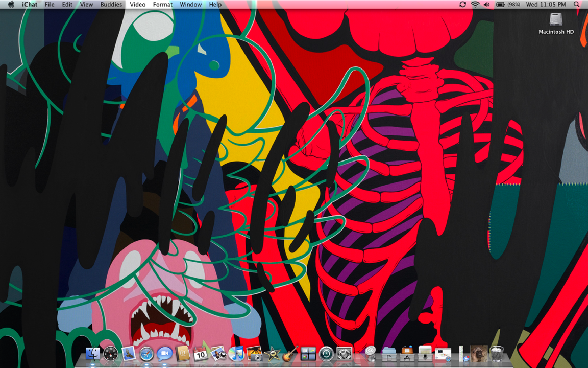588x368 pixels.
Task: Open Time Machine in the Dock
Action: (326, 354)
